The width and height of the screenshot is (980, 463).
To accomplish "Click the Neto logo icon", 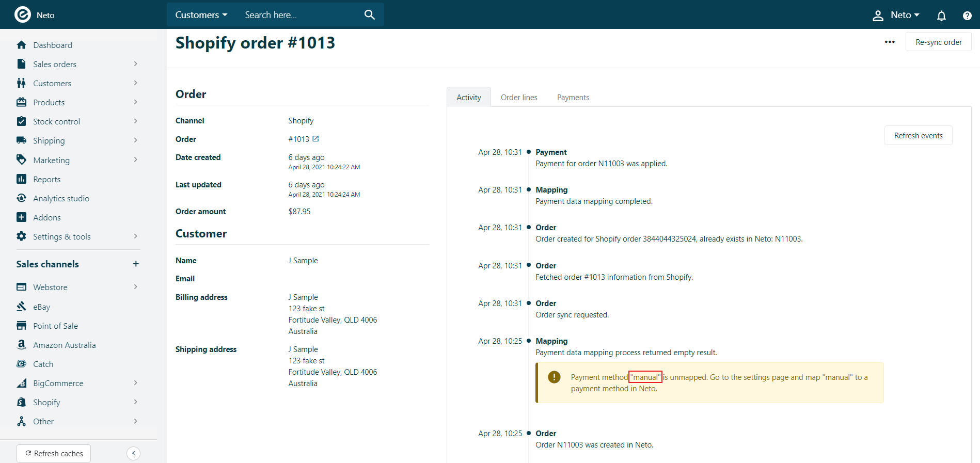I will 23,14.
